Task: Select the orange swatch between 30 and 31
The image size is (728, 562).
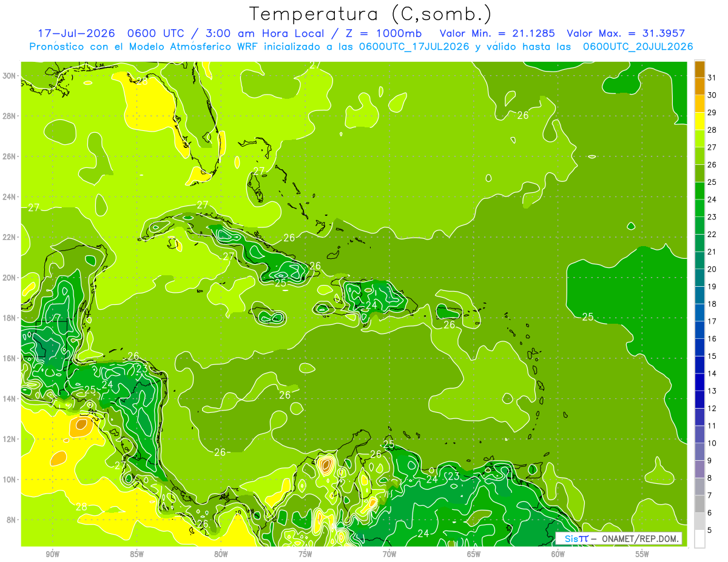Action: coord(699,86)
